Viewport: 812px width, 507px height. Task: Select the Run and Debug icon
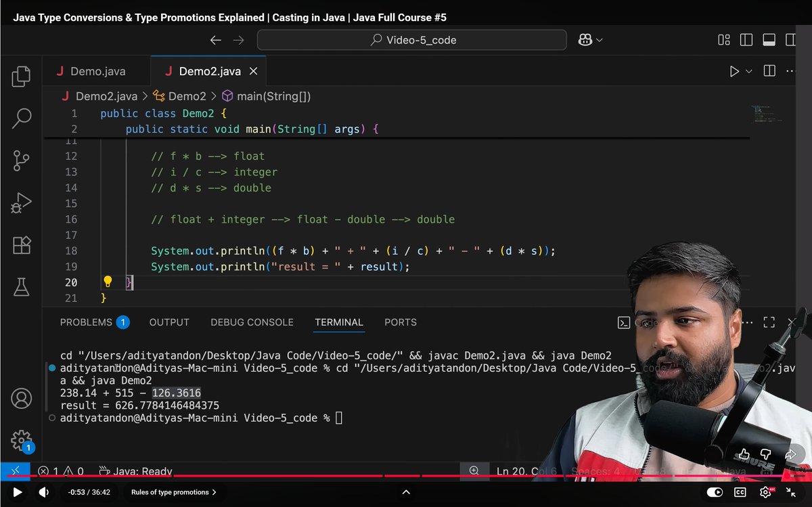click(21, 203)
